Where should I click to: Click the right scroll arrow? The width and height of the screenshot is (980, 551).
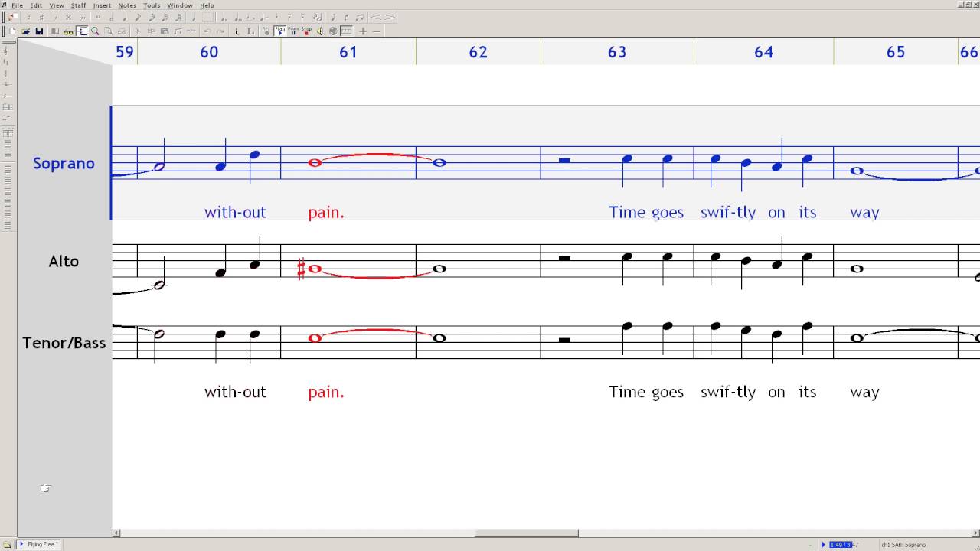coord(975,533)
